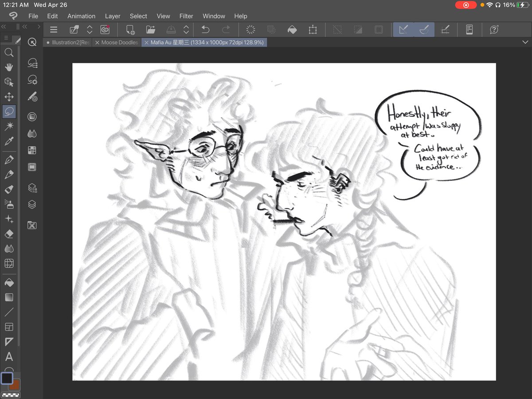The width and height of the screenshot is (532, 399).
Task: Select the transparent color checker swatch
Action: pyautogui.click(x=10, y=395)
